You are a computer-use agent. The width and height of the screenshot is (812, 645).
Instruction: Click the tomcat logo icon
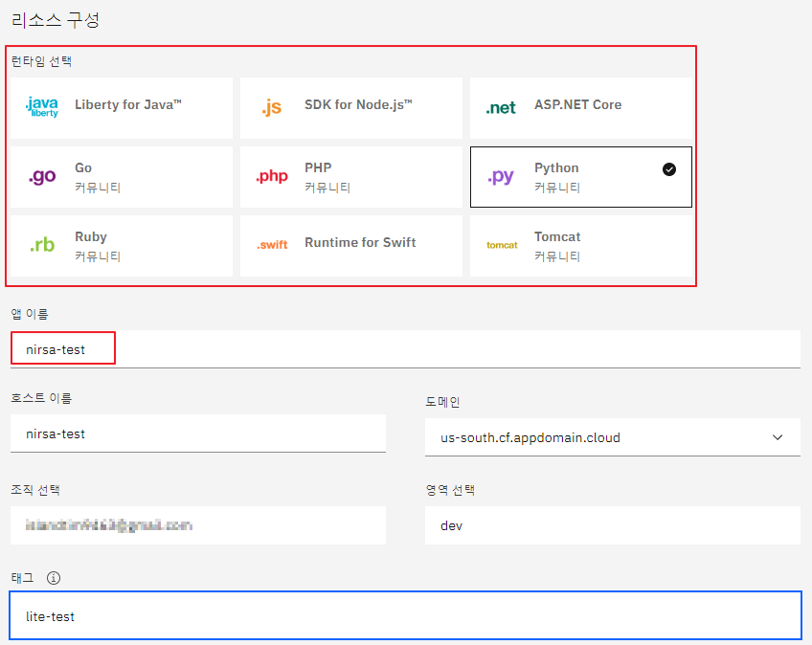[502, 245]
